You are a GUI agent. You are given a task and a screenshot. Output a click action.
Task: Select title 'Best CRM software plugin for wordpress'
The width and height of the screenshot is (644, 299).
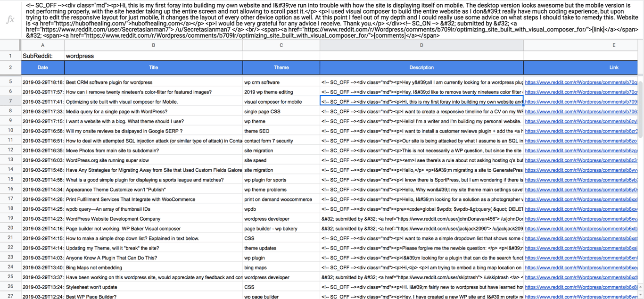click(x=153, y=82)
